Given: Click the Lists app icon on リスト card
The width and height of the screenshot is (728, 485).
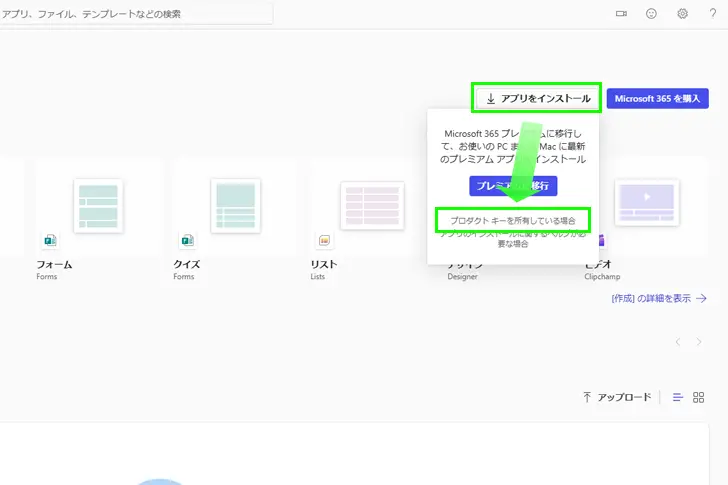Looking at the screenshot, I should pos(325,240).
